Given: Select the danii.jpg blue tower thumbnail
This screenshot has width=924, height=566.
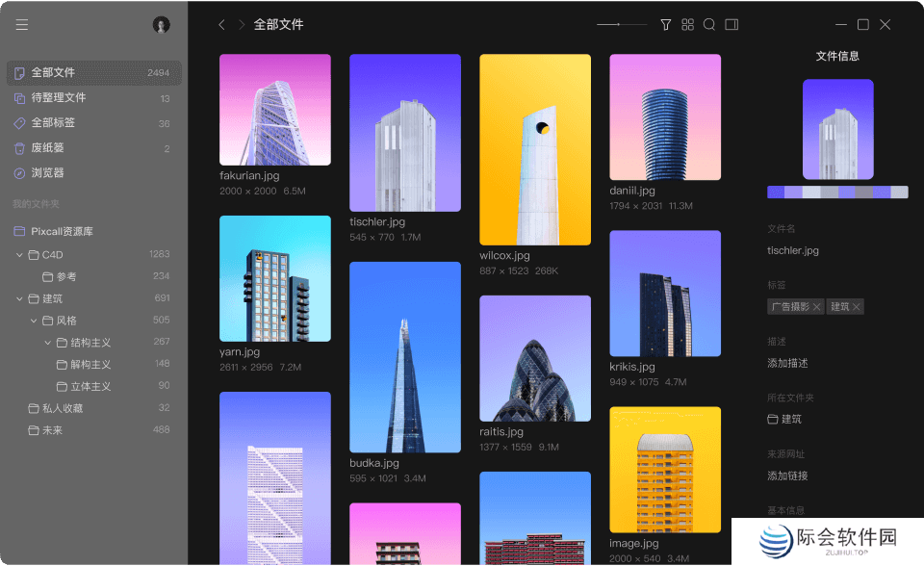Looking at the screenshot, I should (664, 116).
